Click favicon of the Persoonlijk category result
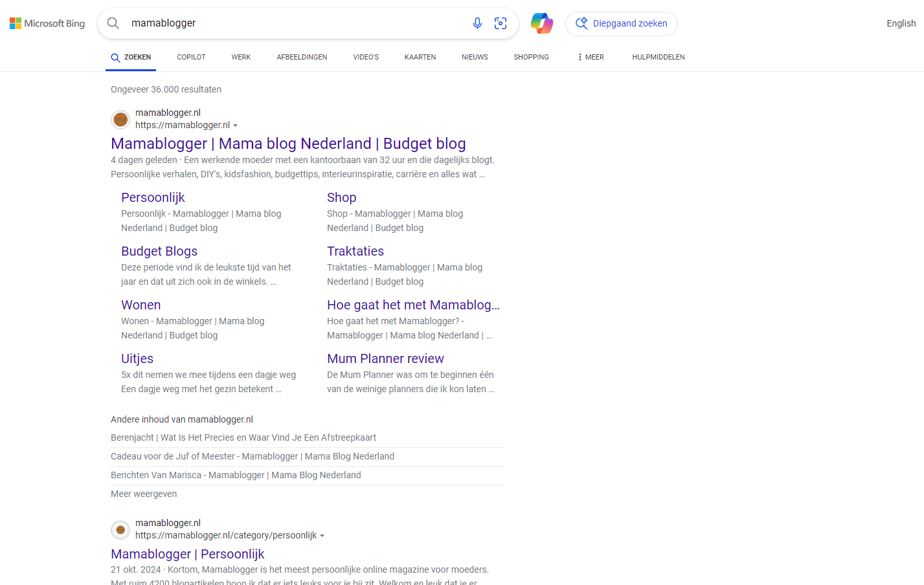 tap(120, 529)
